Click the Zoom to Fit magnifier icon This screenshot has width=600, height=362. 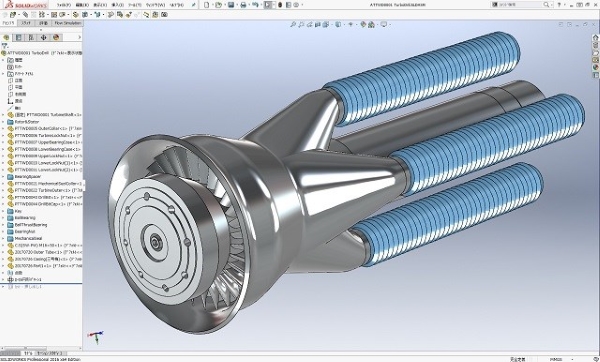293,24
